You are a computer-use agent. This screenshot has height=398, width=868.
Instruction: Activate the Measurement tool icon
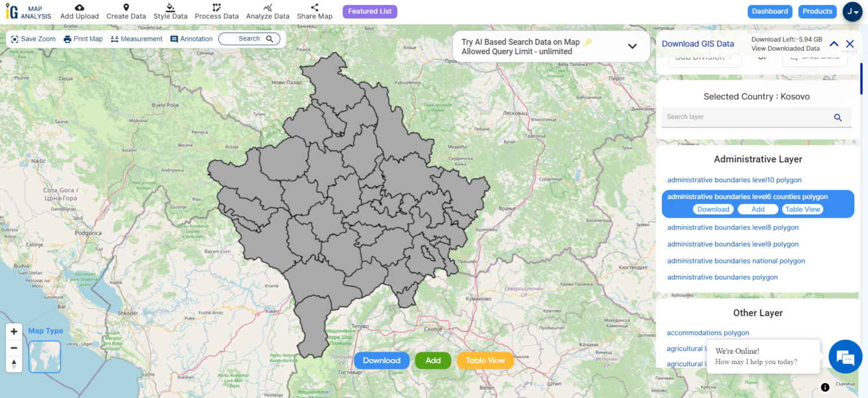(x=114, y=38)
